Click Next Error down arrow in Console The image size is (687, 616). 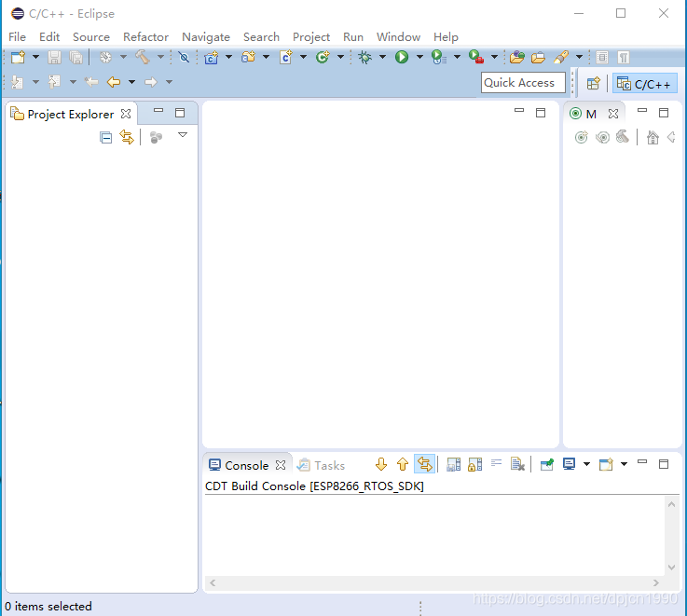(381, 464)
